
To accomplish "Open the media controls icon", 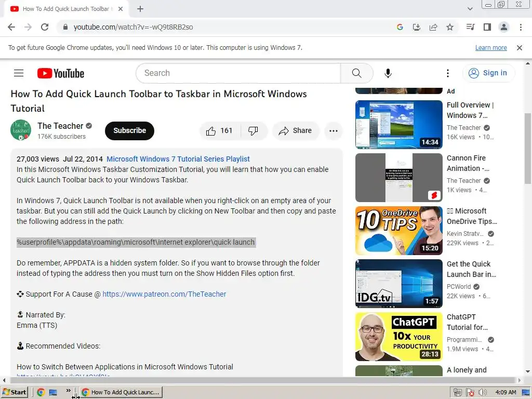I will pos(471,27).
